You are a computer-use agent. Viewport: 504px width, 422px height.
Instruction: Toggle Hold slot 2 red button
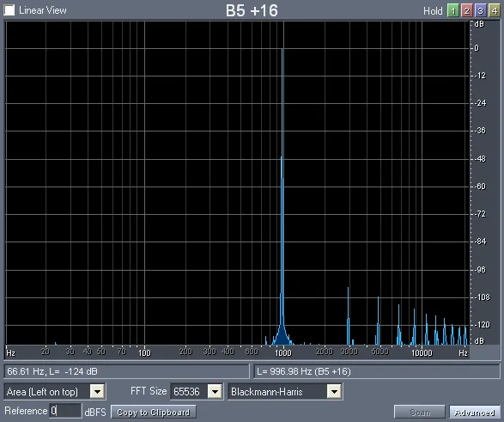coord(467,11)
